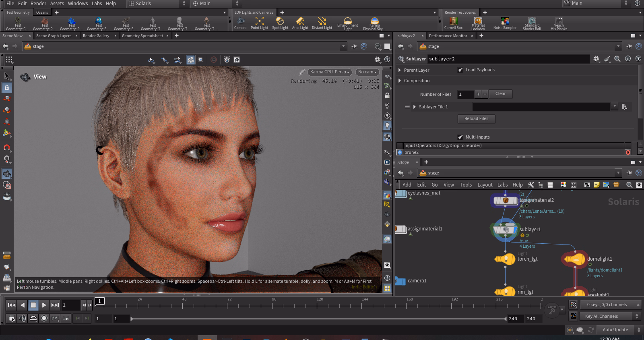644x340 pixels.
Task: Click the timeline playback range slider
Action: 318,319
